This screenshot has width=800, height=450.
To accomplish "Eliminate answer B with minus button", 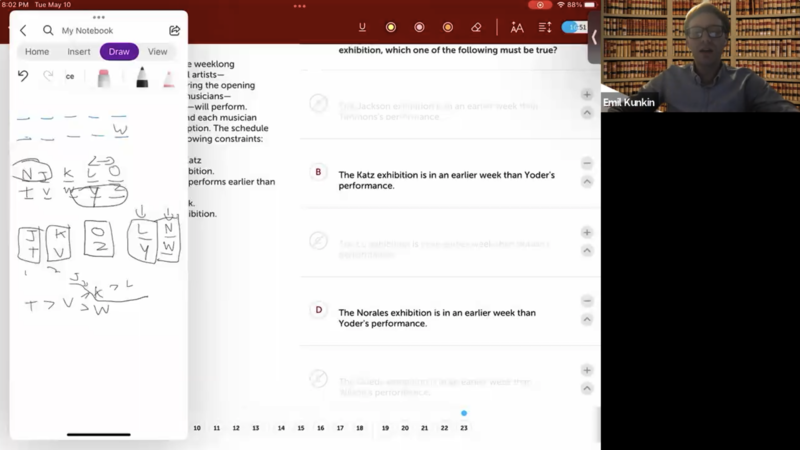I will click(587, 163).
